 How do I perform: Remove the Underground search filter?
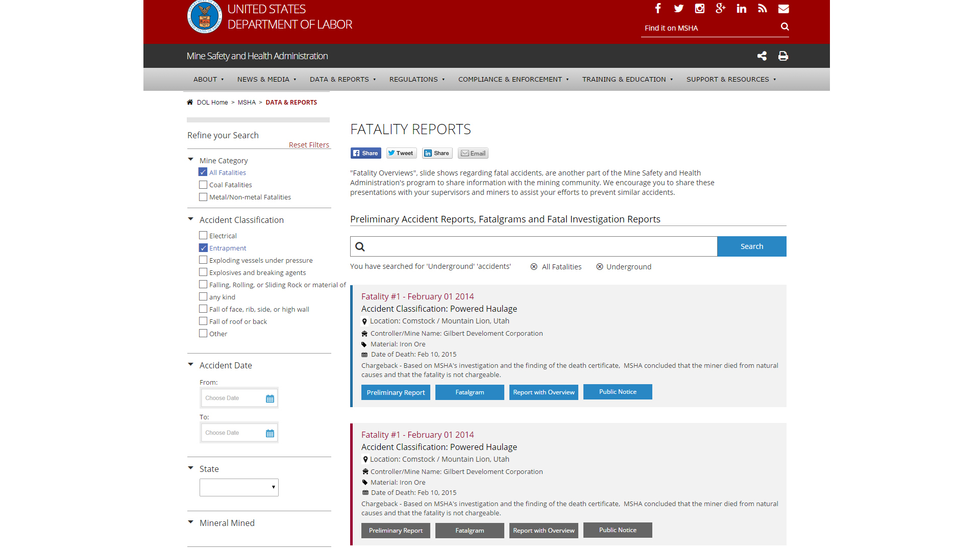tap(600, 267)
